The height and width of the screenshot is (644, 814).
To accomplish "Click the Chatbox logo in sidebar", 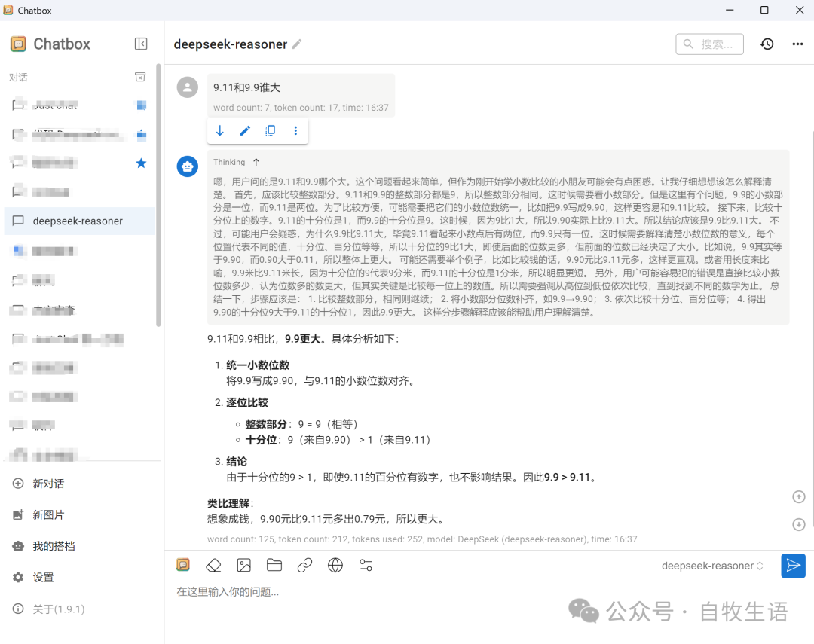I will pos(18,44).
